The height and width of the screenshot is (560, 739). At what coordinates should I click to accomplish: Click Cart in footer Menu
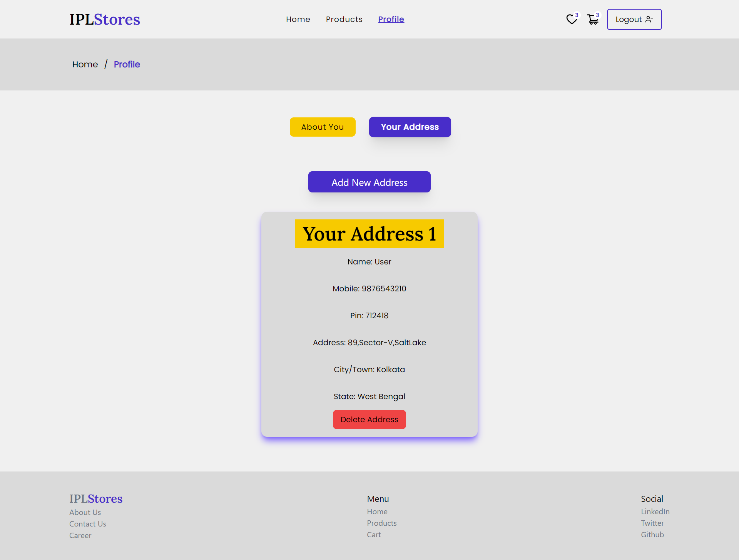374,535
